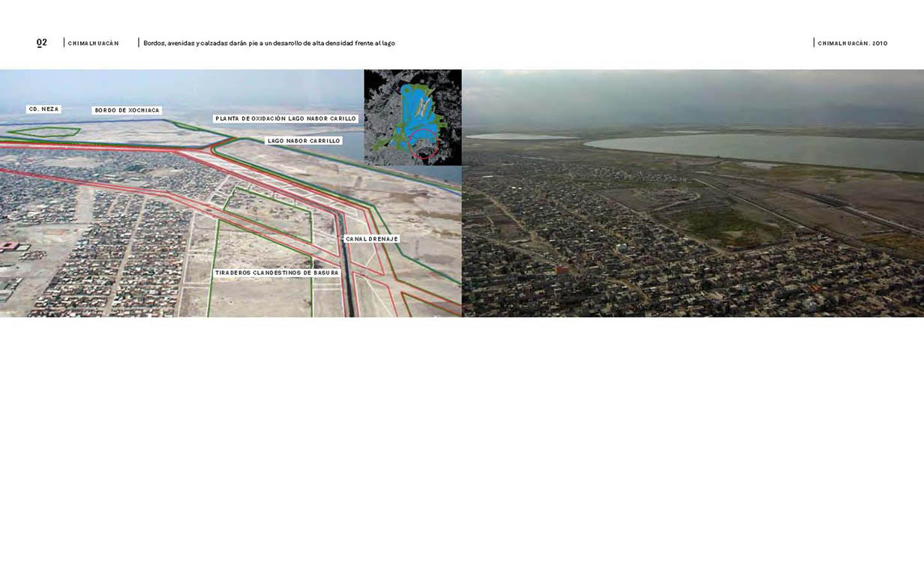
Task: Select the CHIMALHUACÁN header label at left
Action: point(93,43)
